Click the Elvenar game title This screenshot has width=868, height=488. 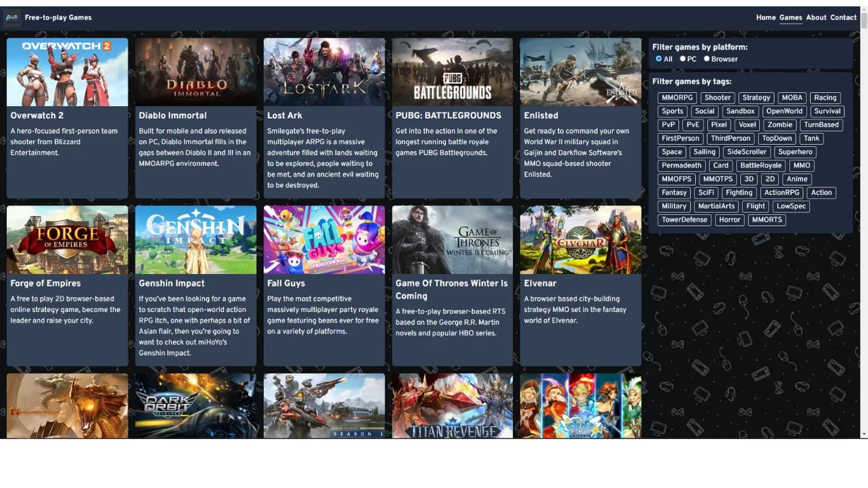click(540, 283)
